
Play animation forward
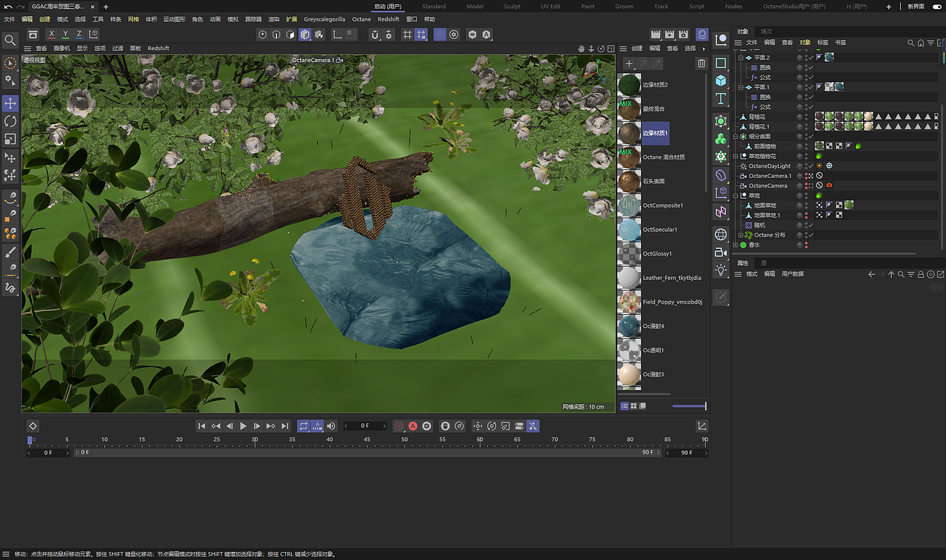243,426
